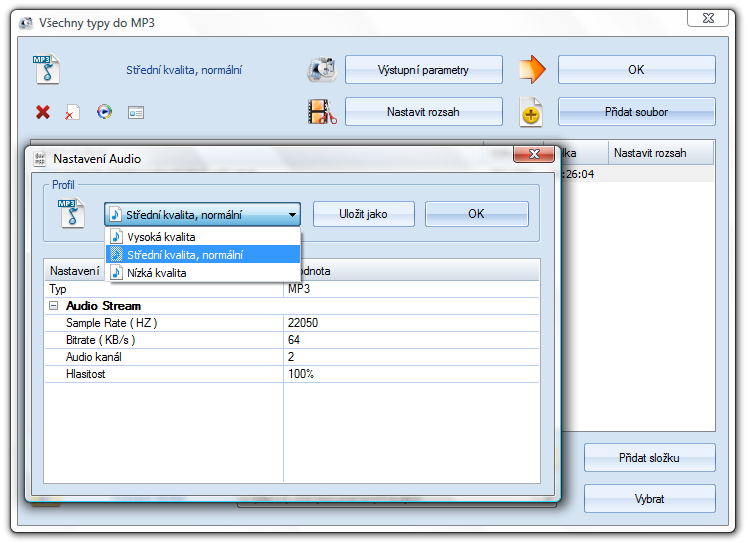Click the MP3 icon in Profil group

72,213
